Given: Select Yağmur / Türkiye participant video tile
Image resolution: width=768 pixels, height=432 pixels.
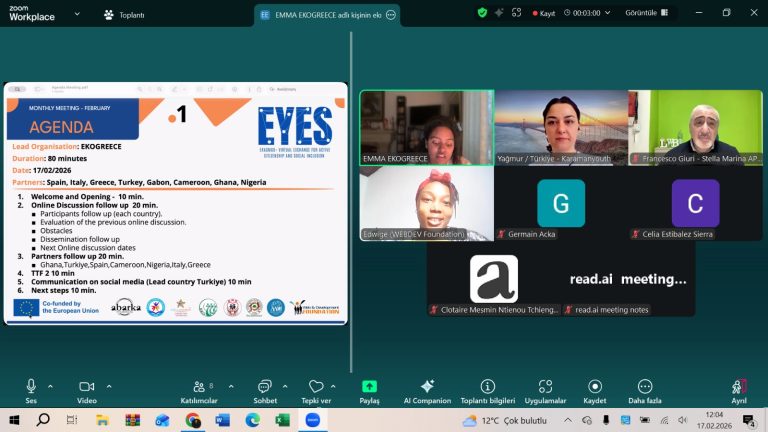Looking at the screenshot, I should click(560, 127).
